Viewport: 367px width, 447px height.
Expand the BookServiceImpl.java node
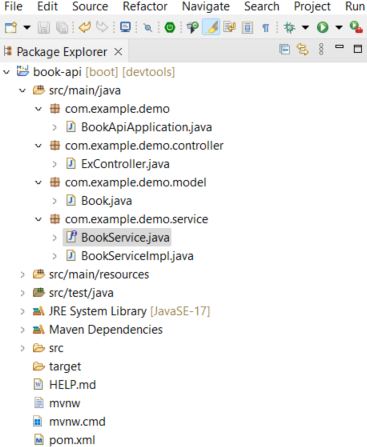coord(55,256)
